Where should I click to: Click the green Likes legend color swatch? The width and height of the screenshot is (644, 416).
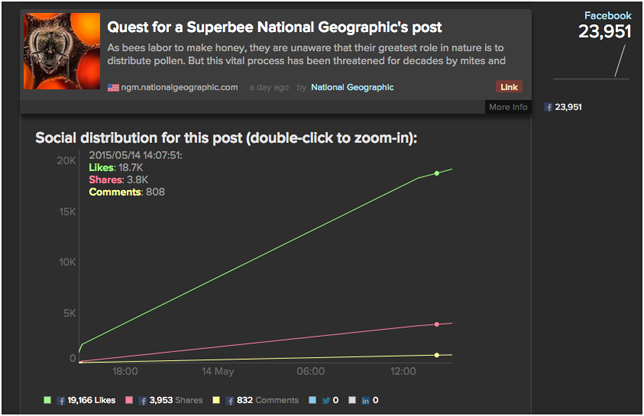tap(48, 400)
